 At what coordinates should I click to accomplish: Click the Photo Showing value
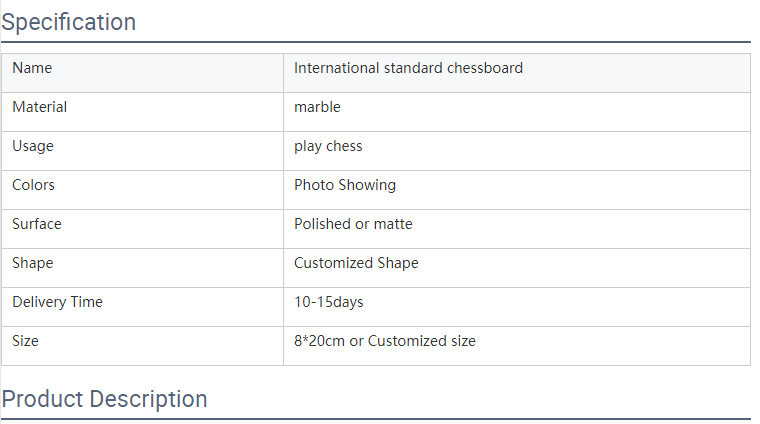pyautogui.click(x=345, y=185)
